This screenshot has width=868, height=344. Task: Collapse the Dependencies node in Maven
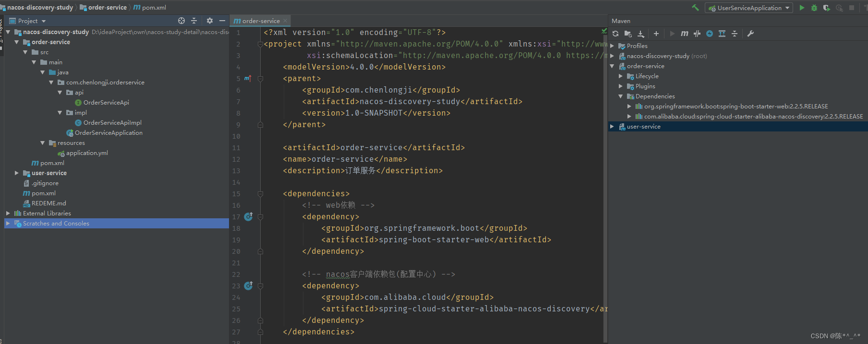tap(621, 96)
